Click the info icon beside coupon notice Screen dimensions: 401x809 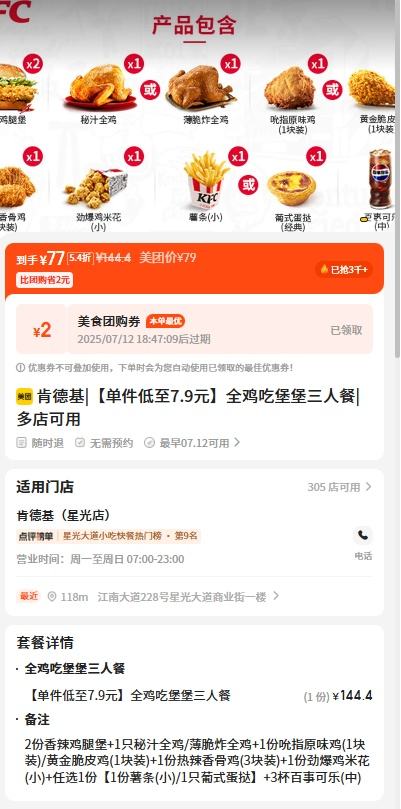tap(21, 368)
